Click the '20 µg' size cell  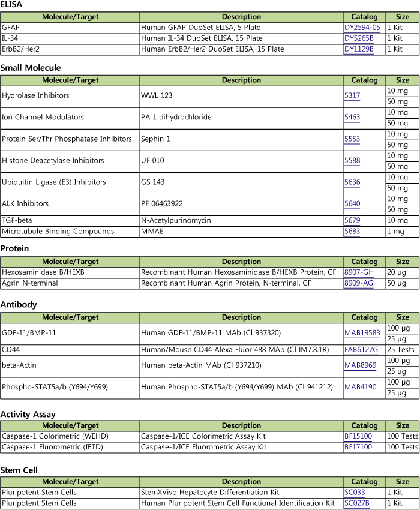(403, 272)
